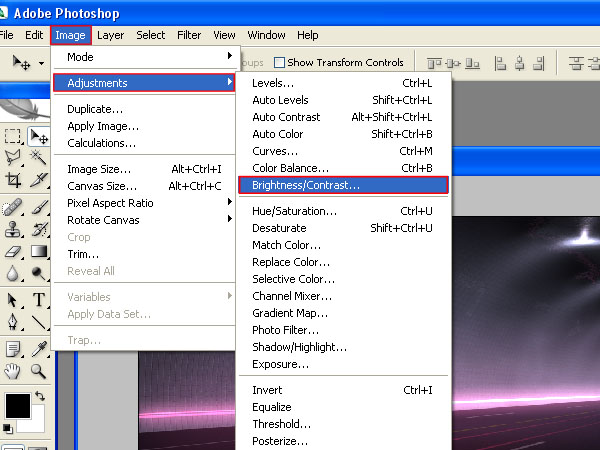The height and width of the screenshot is (450, 600).
Task: Select the Line tool
Action: coord(39,322)
